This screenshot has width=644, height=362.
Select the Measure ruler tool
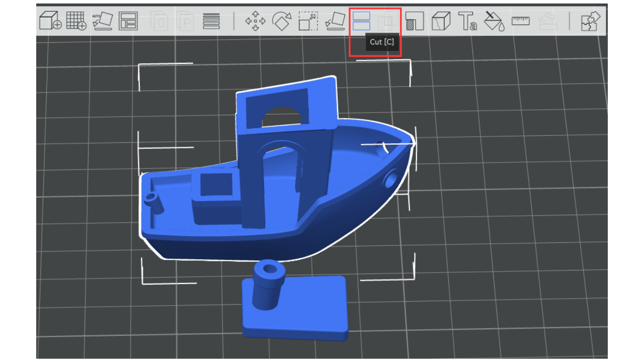click(x=521, y=21)
